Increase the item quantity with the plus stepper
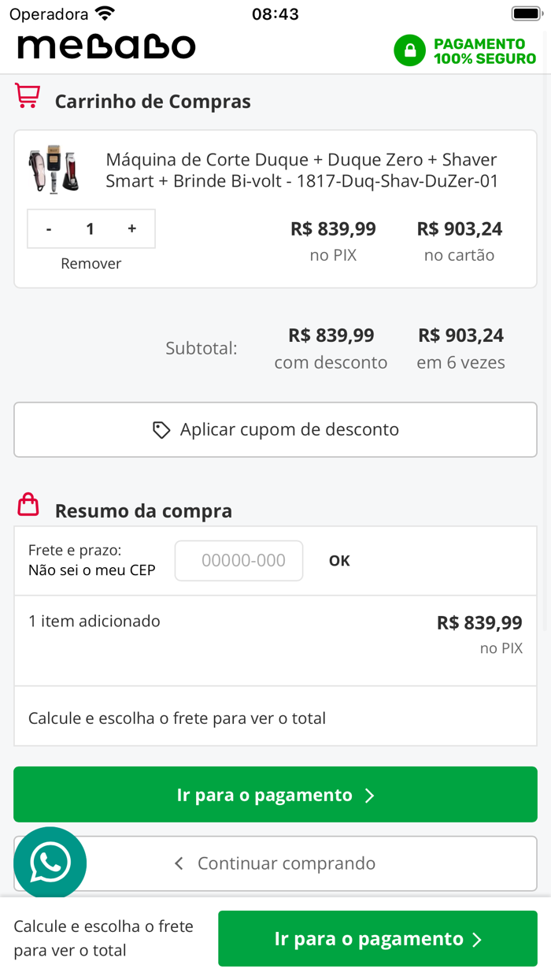The image size is (551, 980). [x=131, y=228]
